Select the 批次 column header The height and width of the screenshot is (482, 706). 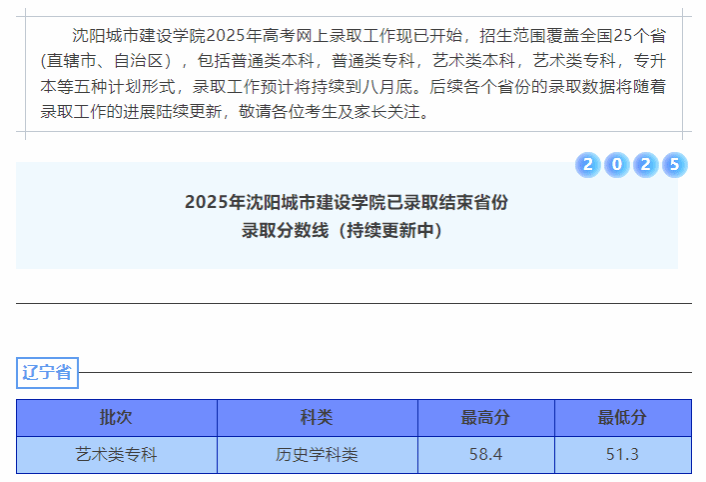(x=117, y=418)
